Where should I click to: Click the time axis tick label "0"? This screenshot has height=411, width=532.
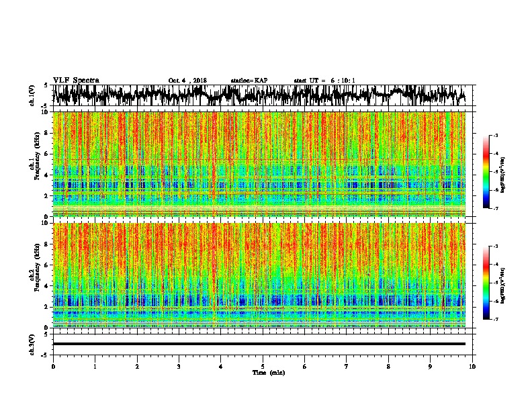click(x=53, y=367)
